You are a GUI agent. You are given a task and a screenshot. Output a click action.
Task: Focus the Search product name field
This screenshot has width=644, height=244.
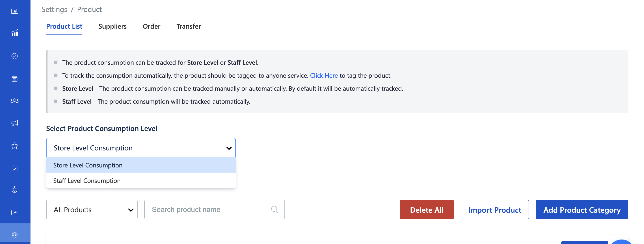(210, 210)
